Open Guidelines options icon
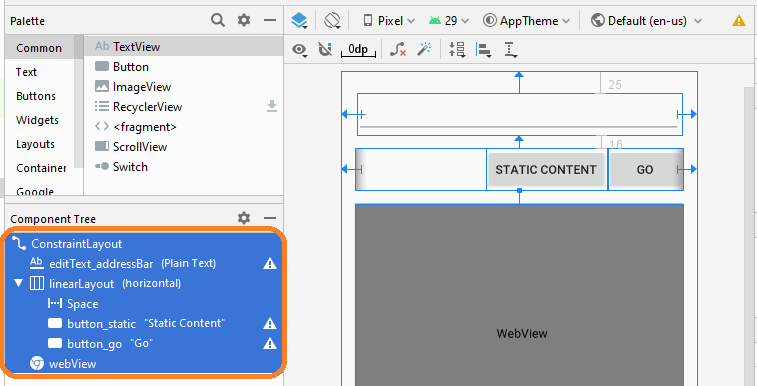757x386 pixels. tap(511, 50)
